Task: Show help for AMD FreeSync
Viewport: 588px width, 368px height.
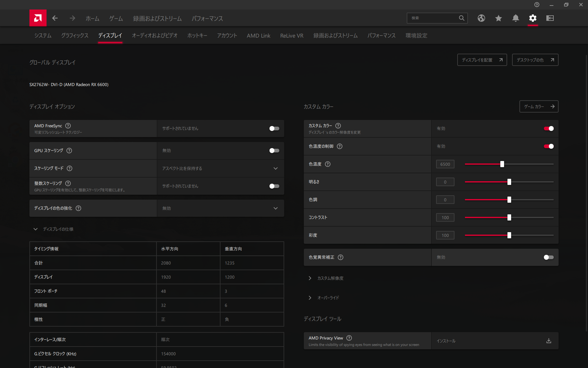Action: tap(68, 126)
